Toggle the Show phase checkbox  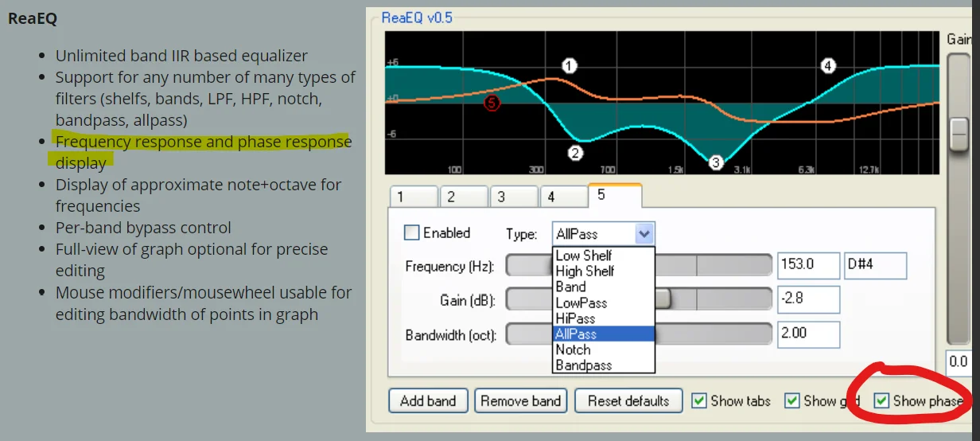[881, 400]
